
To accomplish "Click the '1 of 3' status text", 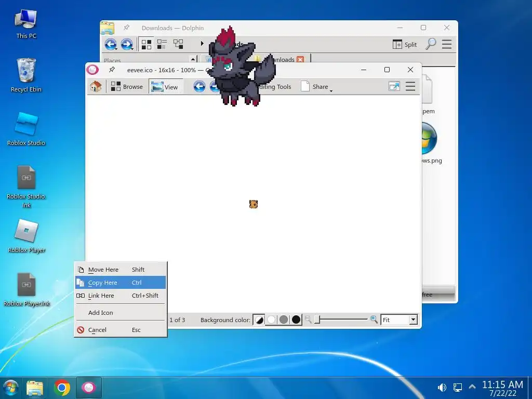I will tap(177, 320).
